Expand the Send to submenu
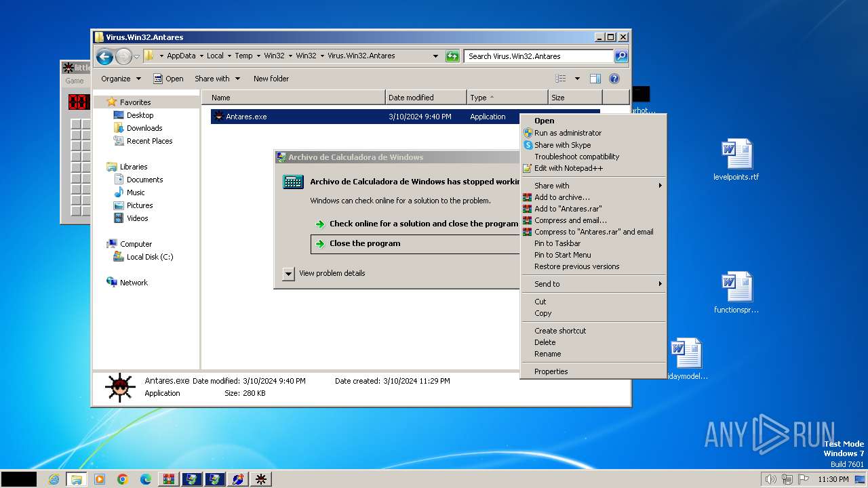This screenshot has width=868, height=488. tap(593, 284)
